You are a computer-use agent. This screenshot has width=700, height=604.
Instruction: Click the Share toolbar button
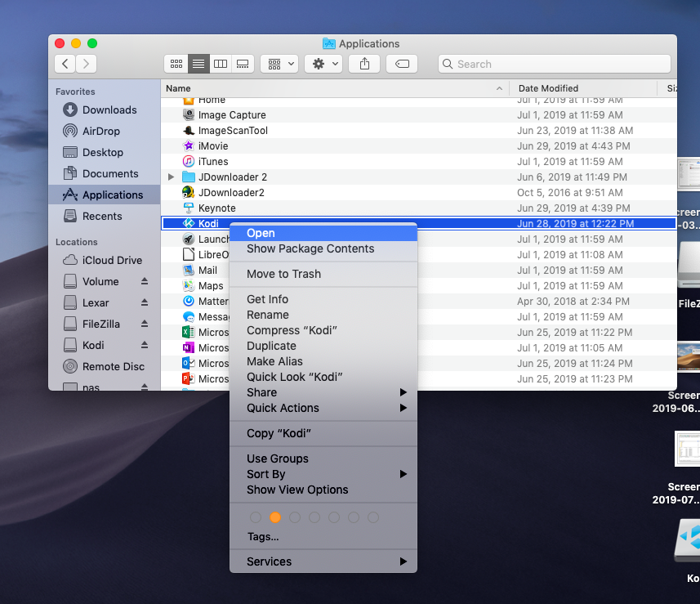[365, 64]
